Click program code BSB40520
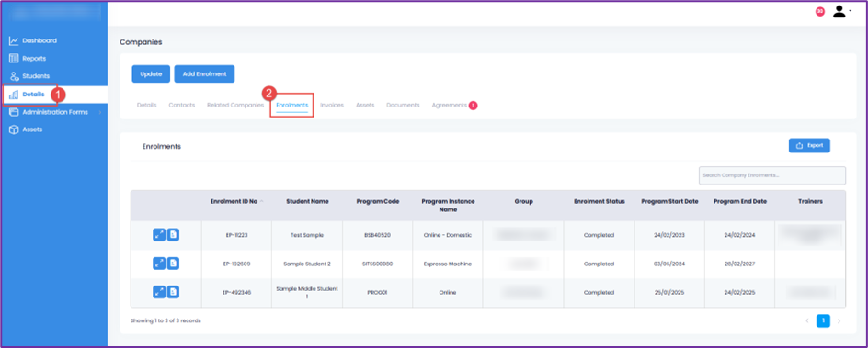 [x=378, y=235]
